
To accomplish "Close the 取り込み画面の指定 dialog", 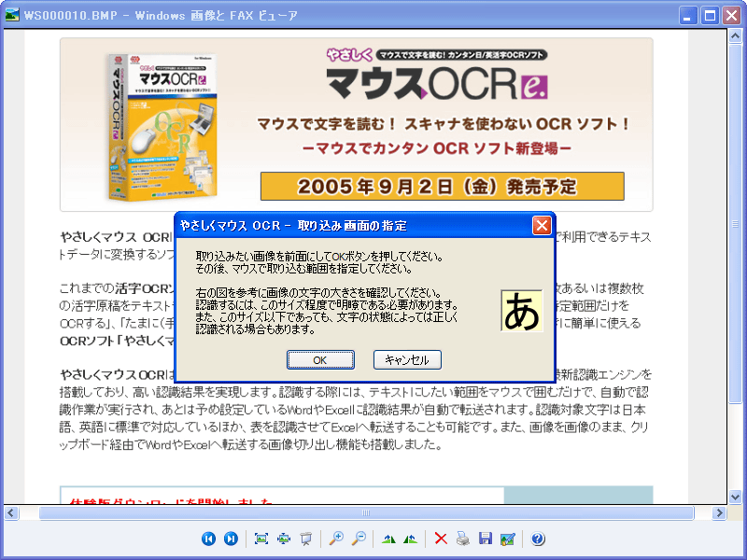I will click(x=542, y=225).
